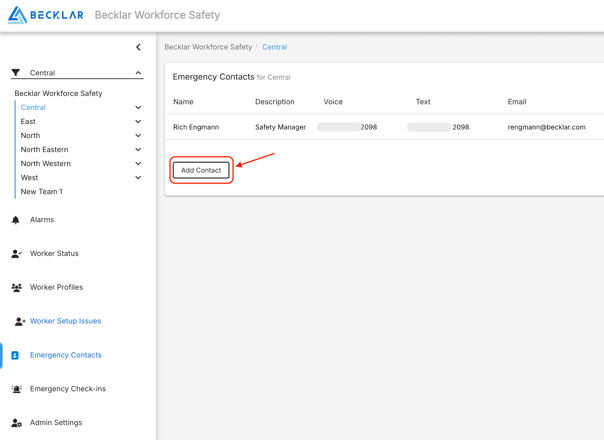Click the Emergency Check-ins alarm icon
The width and height of the screenshot is (604, 440).
(16, 389)
